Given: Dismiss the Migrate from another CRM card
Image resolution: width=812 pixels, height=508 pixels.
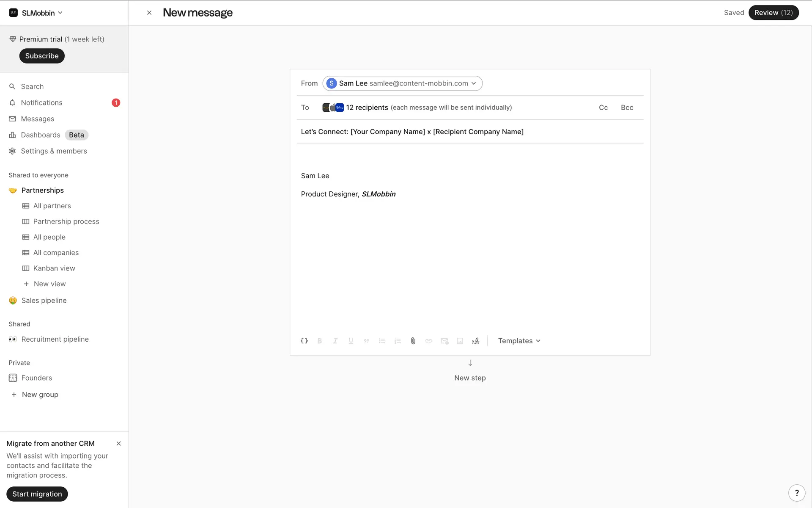Looking at the screenshot, I should [118, 444].
